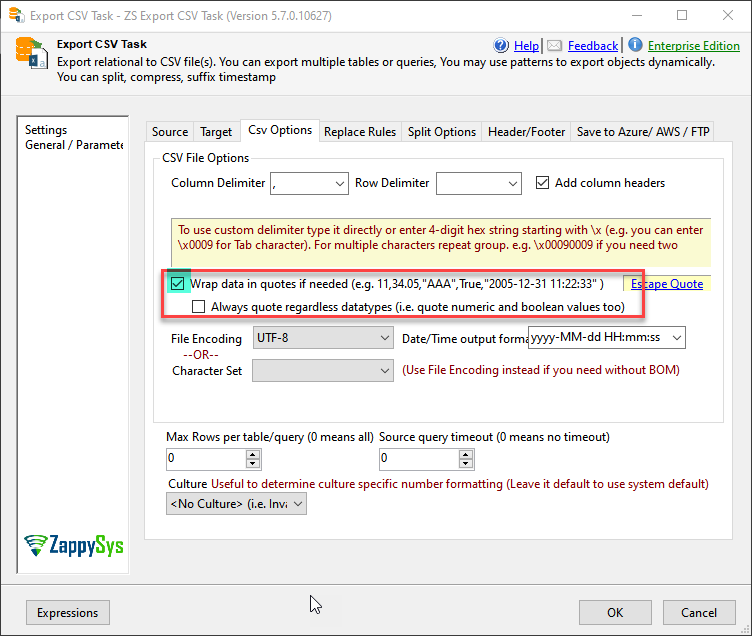Screen dimensions: 752x636
Task: Click the title bar application icon
Action: click(17, 15)
